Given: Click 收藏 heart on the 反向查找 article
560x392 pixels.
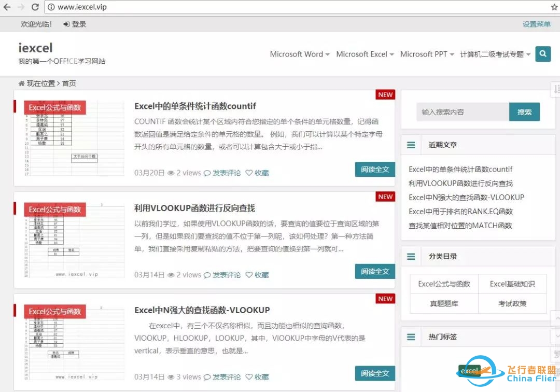Looking at the screenshot, I should click(257, 275).
